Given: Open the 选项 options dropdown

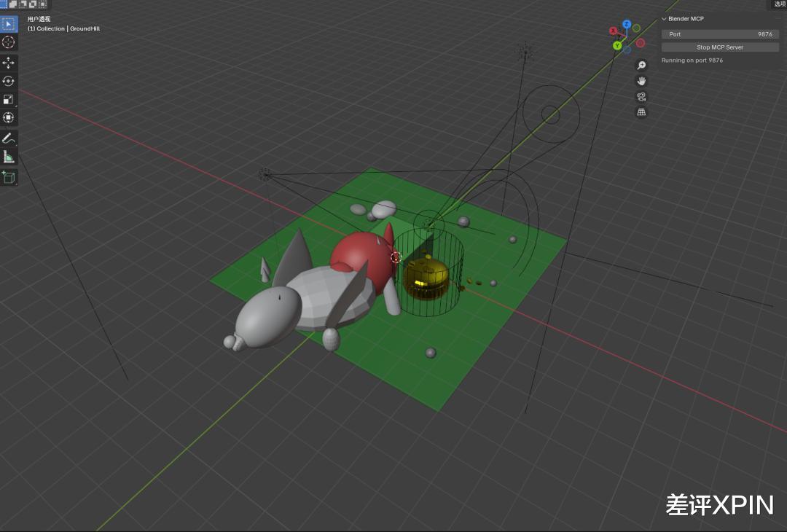Looking at the screenshot, I should click(x=778, y=4).
